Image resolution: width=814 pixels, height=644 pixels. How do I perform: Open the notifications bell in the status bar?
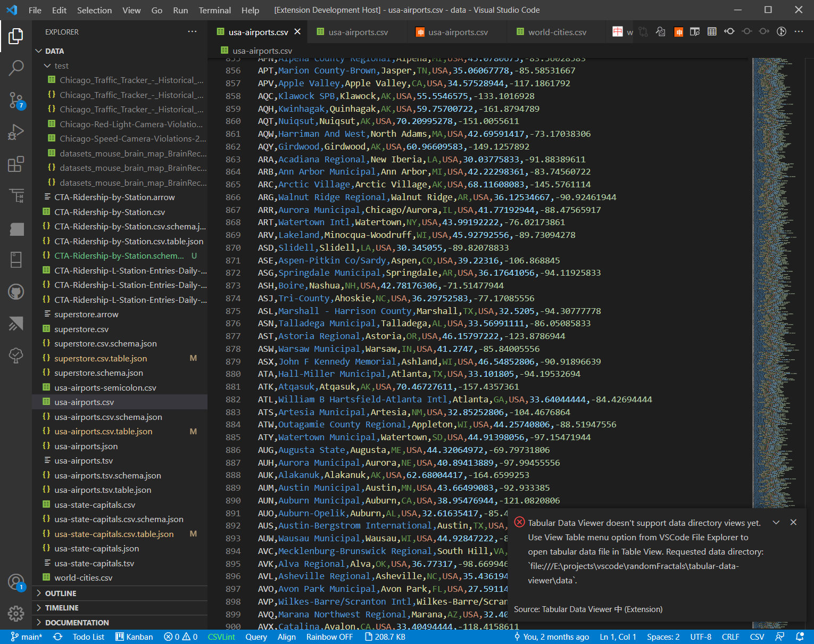(x=800, y=637)
